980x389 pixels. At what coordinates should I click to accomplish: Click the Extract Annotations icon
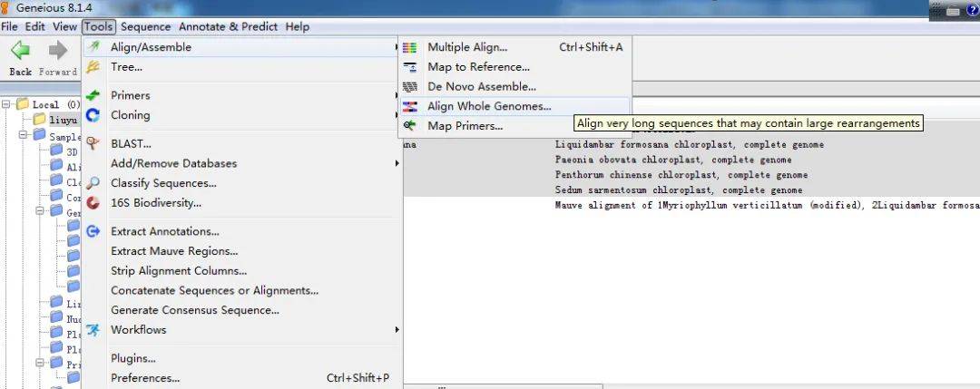click(x=93, y=231)
